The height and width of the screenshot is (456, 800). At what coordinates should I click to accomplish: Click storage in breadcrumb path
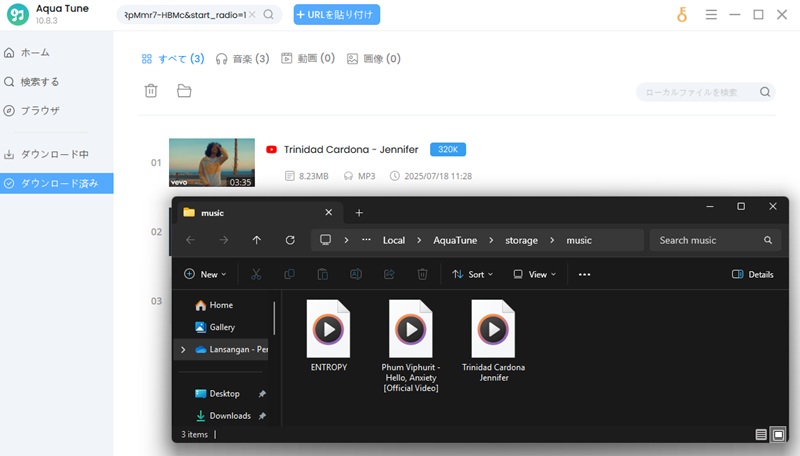(x=521, y=240)
